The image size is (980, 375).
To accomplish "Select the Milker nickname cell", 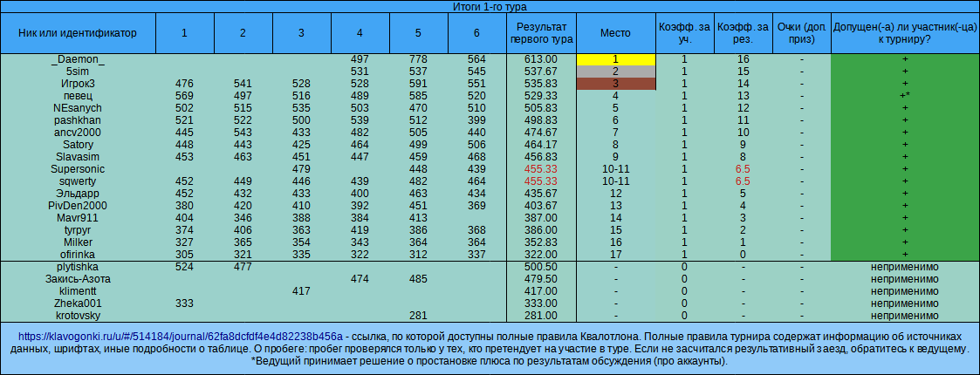I will [x=78, y=242].
